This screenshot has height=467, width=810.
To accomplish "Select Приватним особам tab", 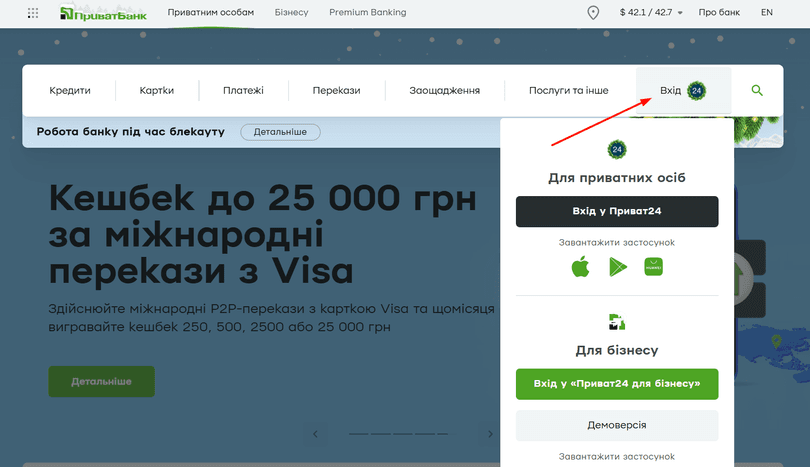I will 211,12.
